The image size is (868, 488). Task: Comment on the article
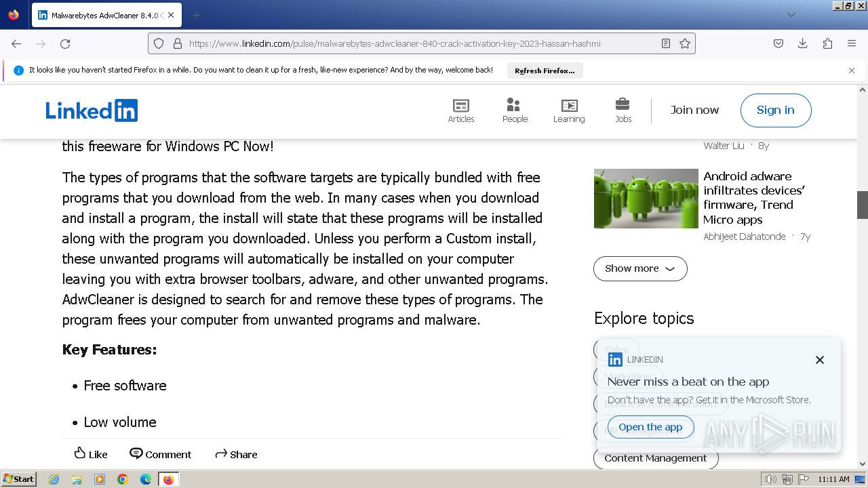click(161, 454)
